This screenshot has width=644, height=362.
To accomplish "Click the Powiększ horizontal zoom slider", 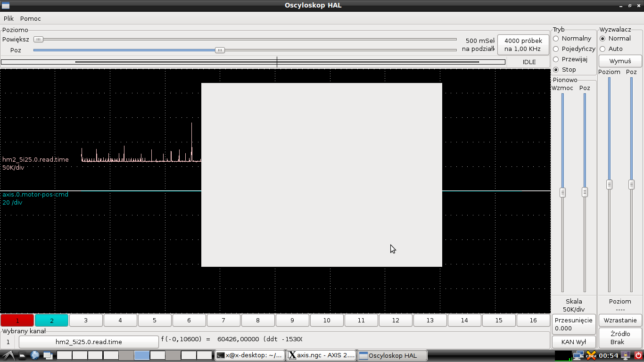I will 245,40.
